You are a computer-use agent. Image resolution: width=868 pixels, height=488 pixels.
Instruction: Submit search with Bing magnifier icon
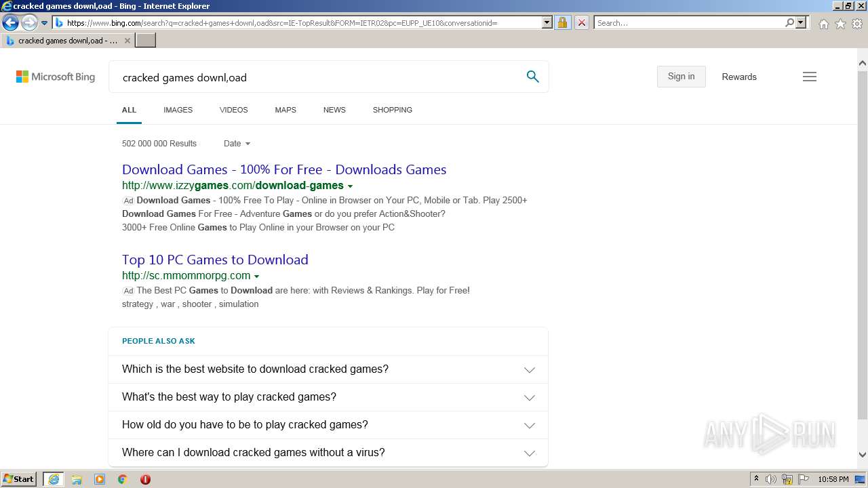pos(533,77)
